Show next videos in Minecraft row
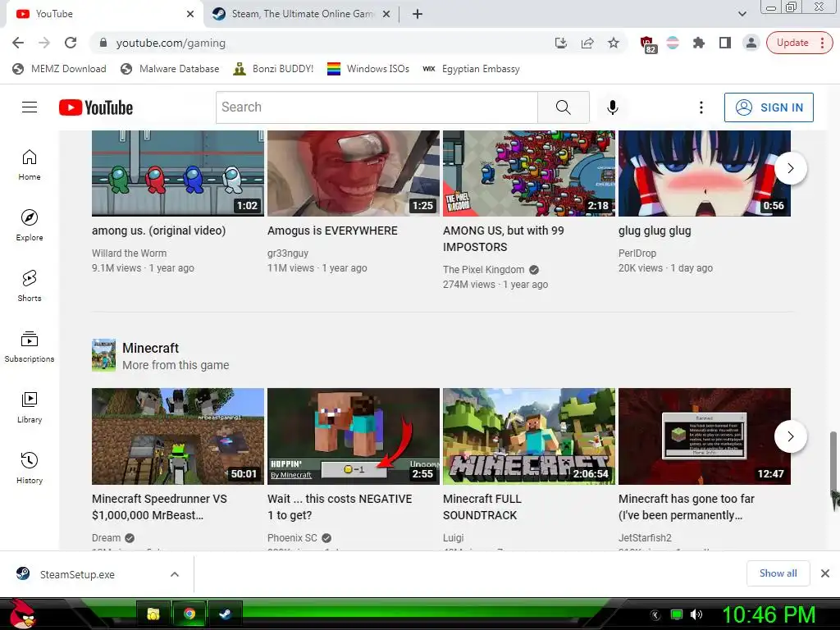 tap(790, 436)
